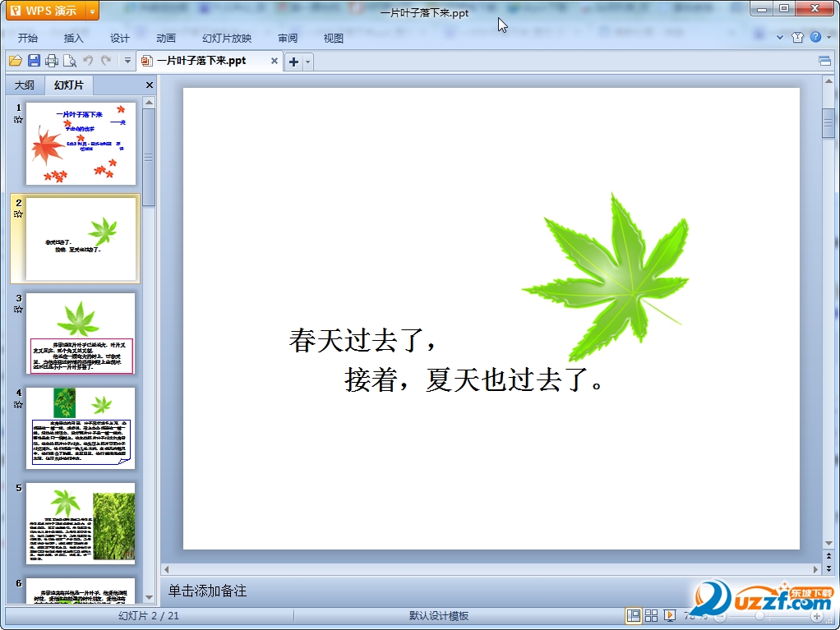
Task: Click animation star icon beside slide 1
Action: click(x=18, y=119)
